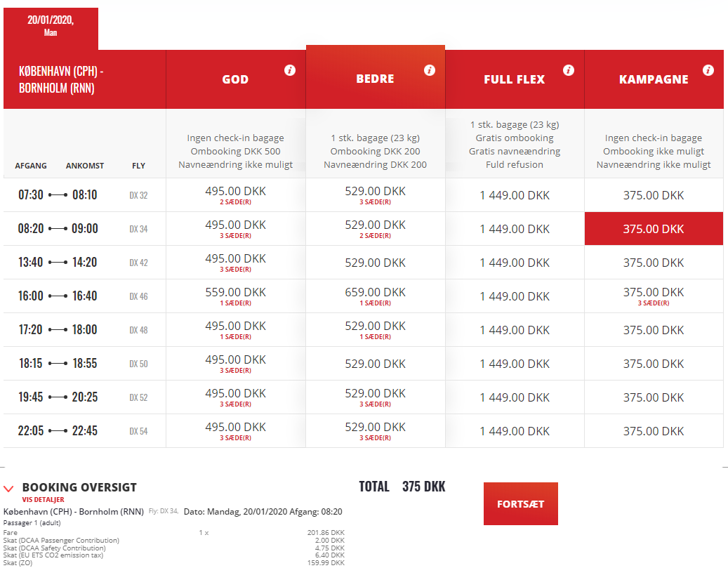The image size is (728, 568).
Task: Choose FULL FLEX fare for 19:45 flight
Action: (x=515, y=397)
